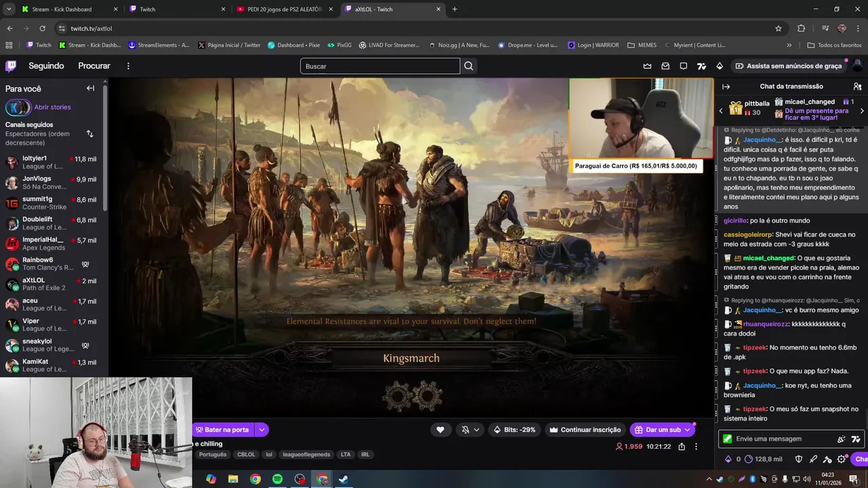This screenshot has width=868, height=488.
Task: Click Assista sem anúncios de graça
Action: (x=788, y=66)
